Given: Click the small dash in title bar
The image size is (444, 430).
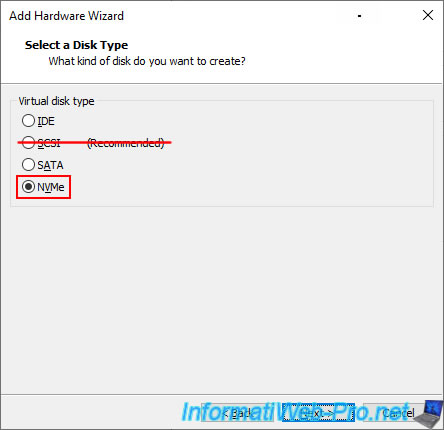Looking at the screenshot, I should coord(359,16).
